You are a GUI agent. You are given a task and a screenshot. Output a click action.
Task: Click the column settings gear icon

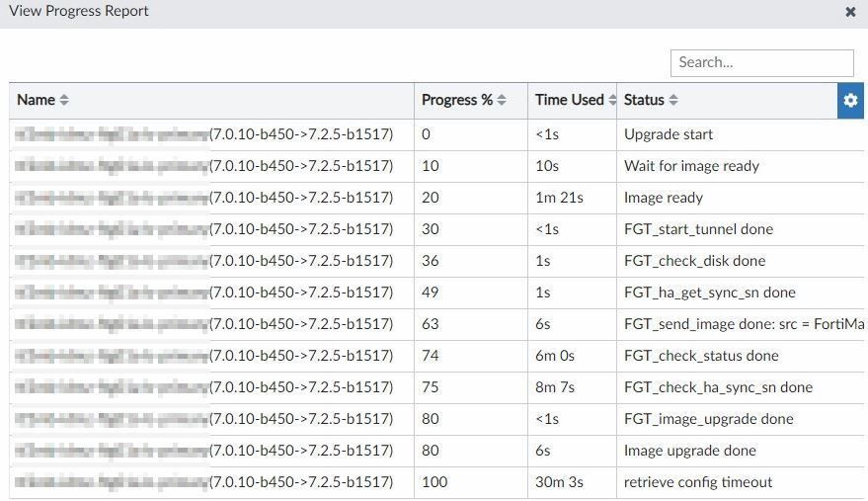pos(850,100)
